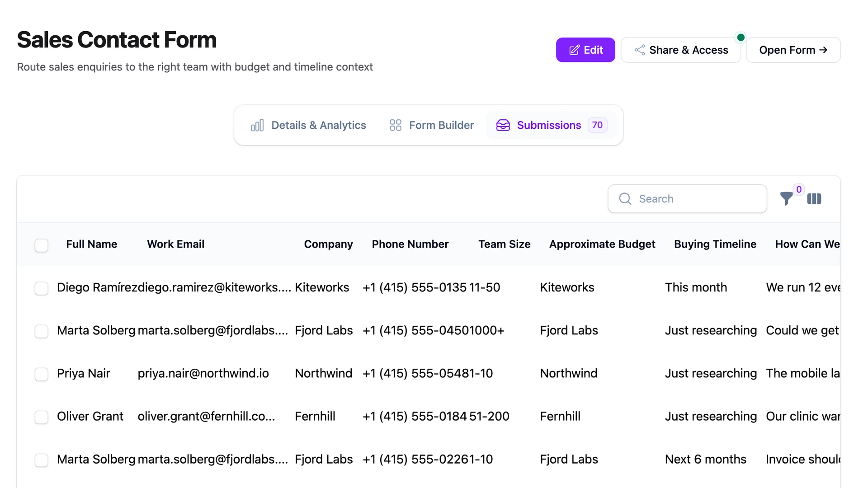Click the pencil icon on Edit
This screenshot has height=488, width=868.
574,50
